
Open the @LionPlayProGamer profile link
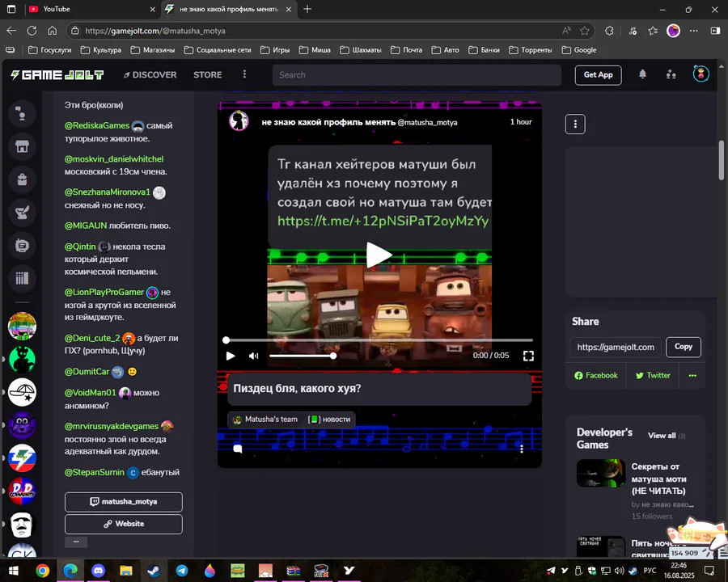point(104,292)
